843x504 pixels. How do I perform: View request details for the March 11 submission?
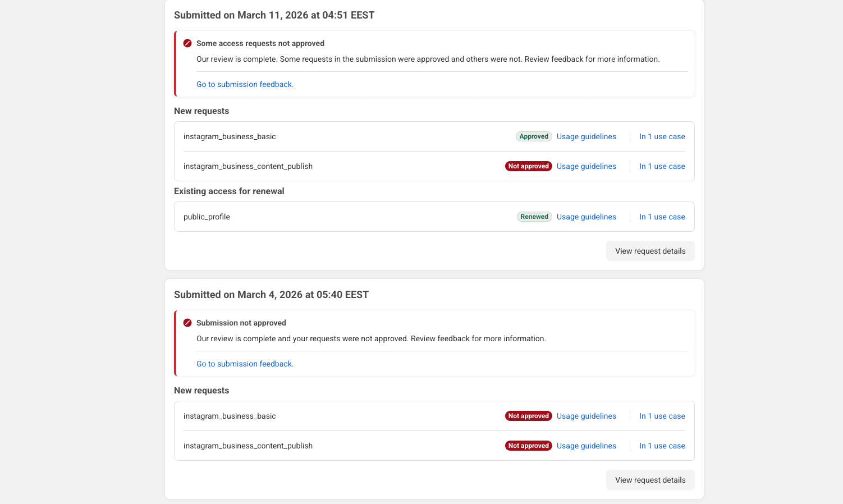(x=650, y=251)
